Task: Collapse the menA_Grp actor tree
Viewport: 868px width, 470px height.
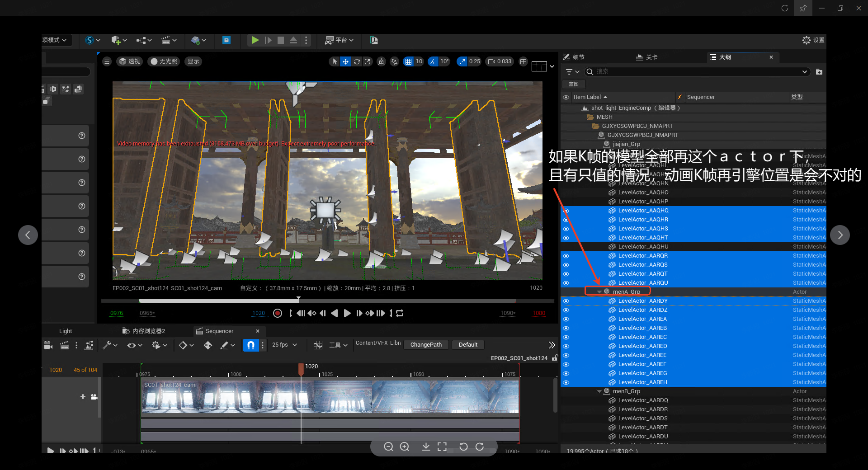Action: coord(599,292)
